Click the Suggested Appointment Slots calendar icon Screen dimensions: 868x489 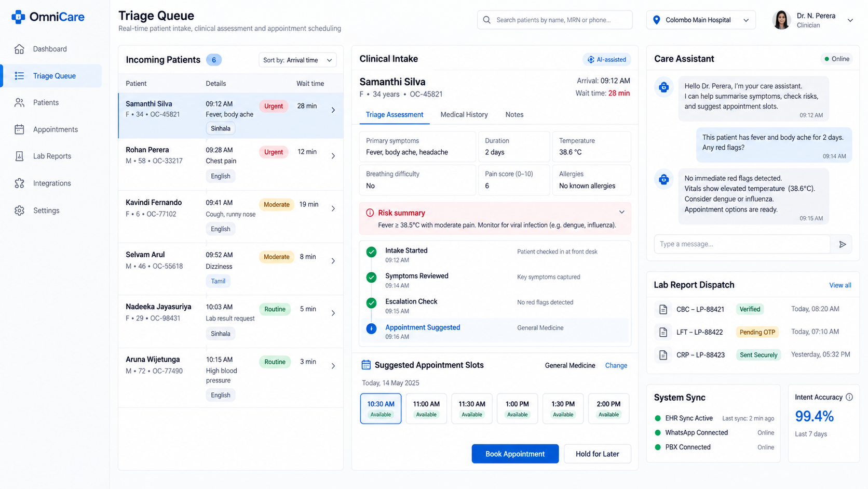[366, 365]
